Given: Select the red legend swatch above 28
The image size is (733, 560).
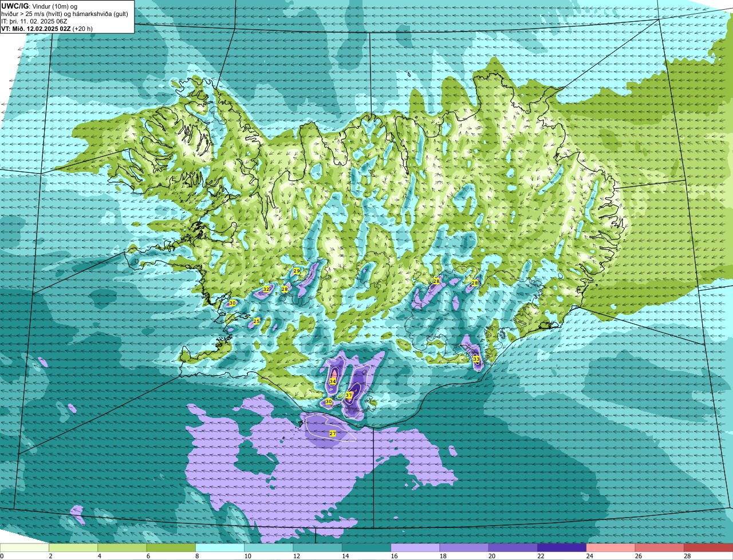Looking at the screenshot, I should click(x=708, y=548).
